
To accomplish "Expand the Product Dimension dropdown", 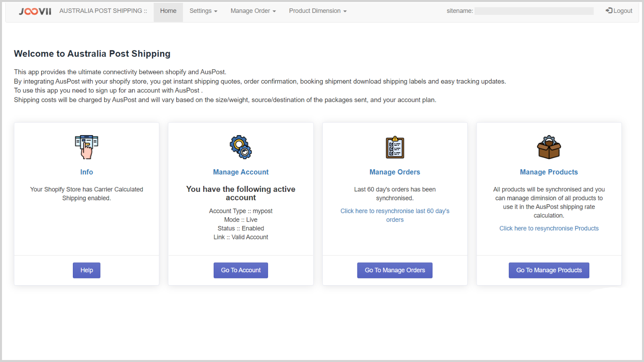I will tap(318, 11).
